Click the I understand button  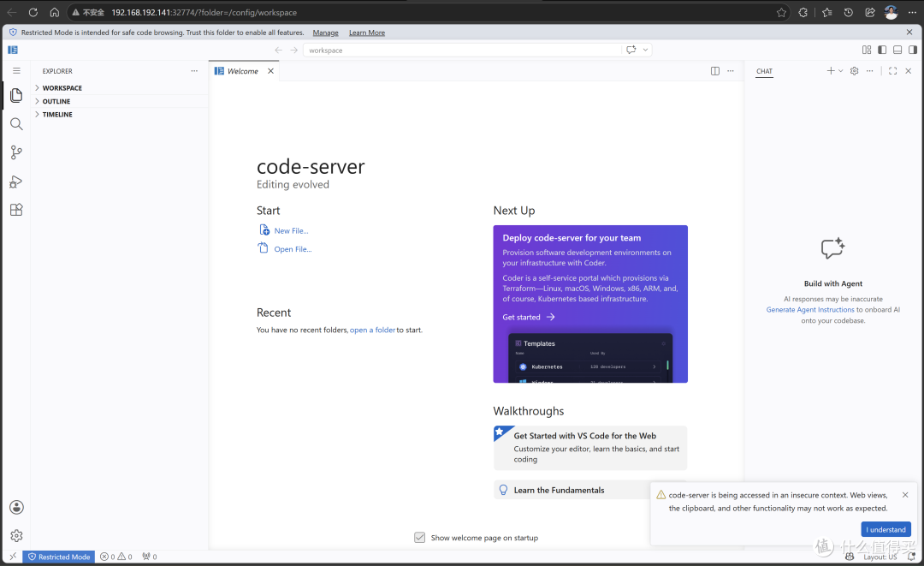coord(885,529)
